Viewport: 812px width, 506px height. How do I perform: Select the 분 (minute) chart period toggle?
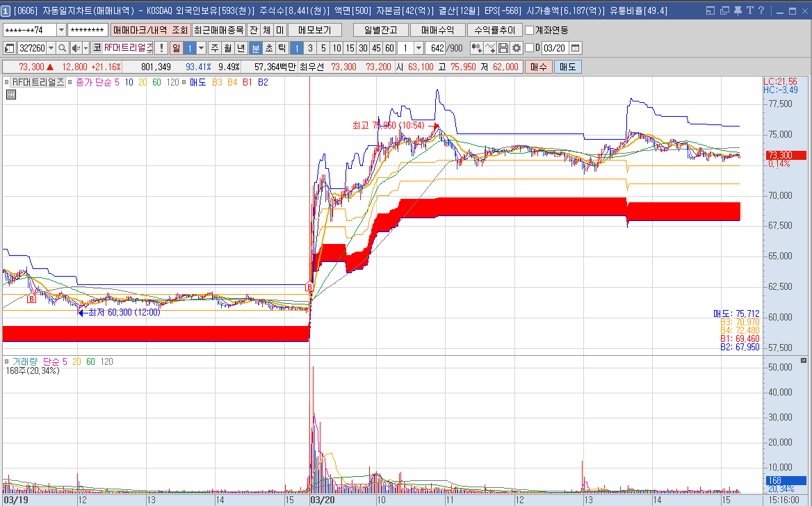255,48
